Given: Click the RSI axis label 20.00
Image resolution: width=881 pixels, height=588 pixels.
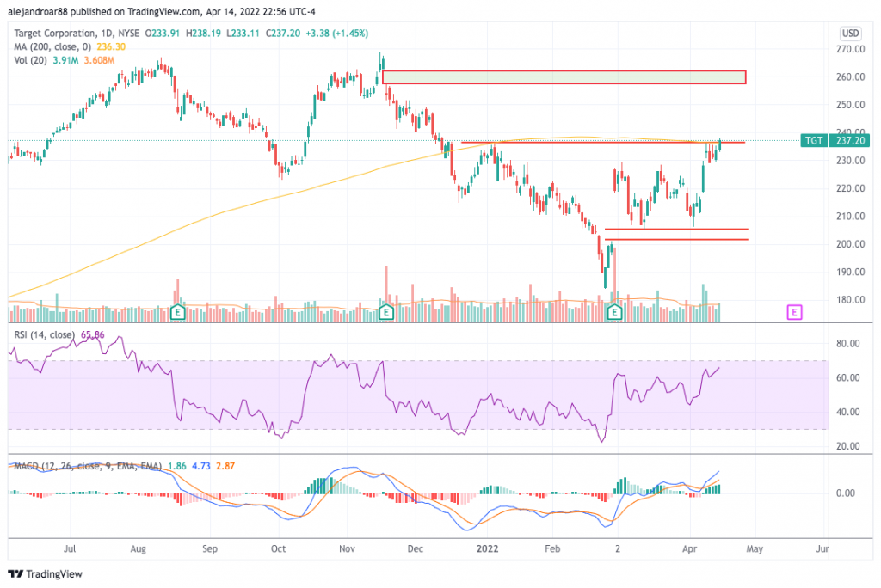Looking at the screenshot, I should (848, 446).
